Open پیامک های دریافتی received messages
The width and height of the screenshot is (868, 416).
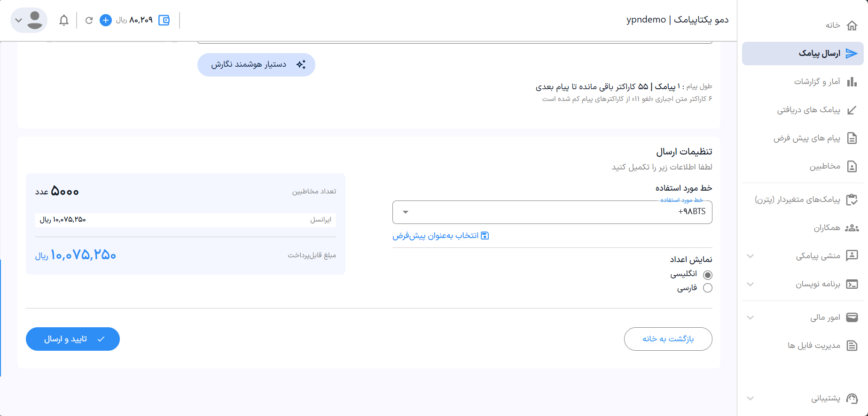[x=809, y=110]
